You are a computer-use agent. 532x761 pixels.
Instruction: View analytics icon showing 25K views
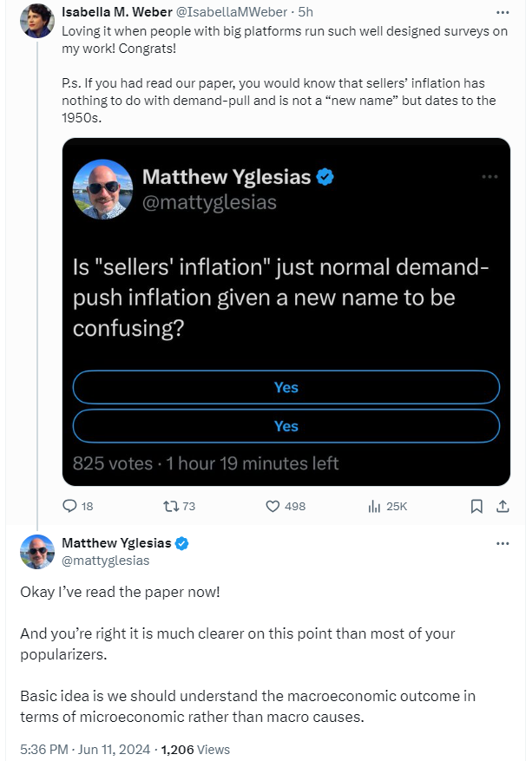374,506
